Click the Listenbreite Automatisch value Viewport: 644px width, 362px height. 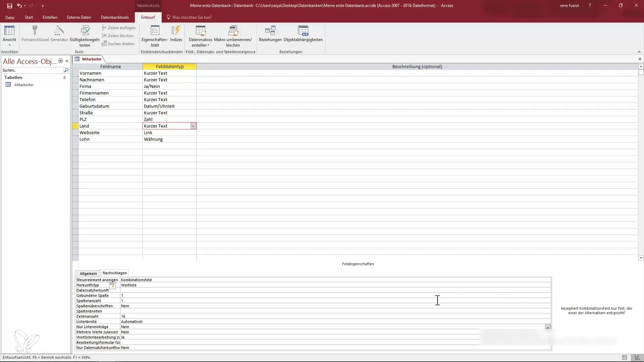[132, 322]
